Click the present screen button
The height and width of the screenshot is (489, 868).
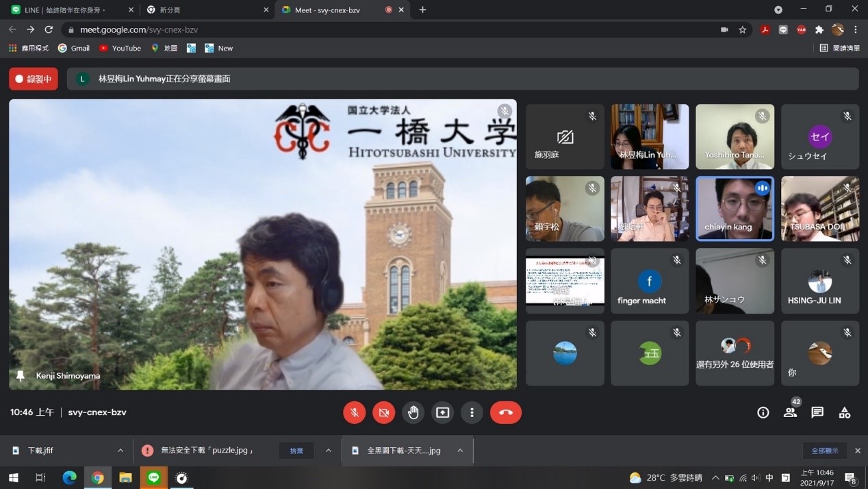click(443, 412)
